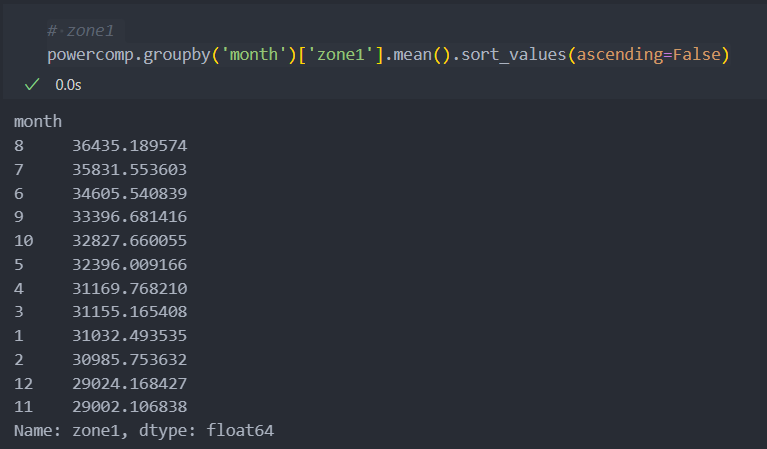The height and width of the screenshot is (449, 767).
Task: Click value 29002.106838 for month 11
Action: tap(130, 406)
